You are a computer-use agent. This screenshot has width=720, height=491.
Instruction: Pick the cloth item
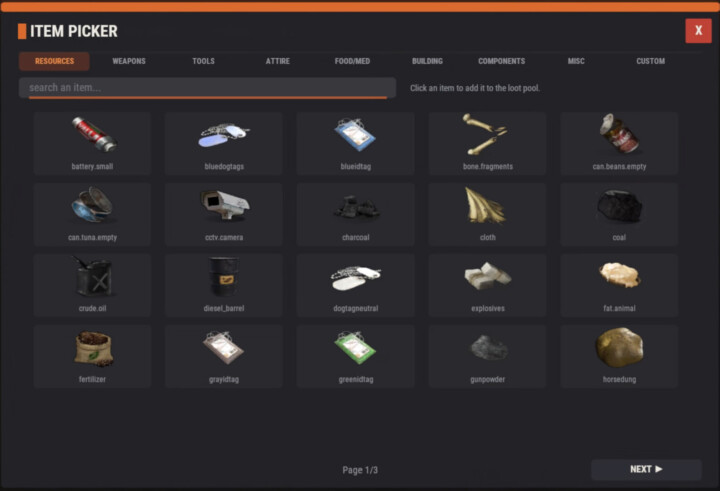[x=488, y=214]
